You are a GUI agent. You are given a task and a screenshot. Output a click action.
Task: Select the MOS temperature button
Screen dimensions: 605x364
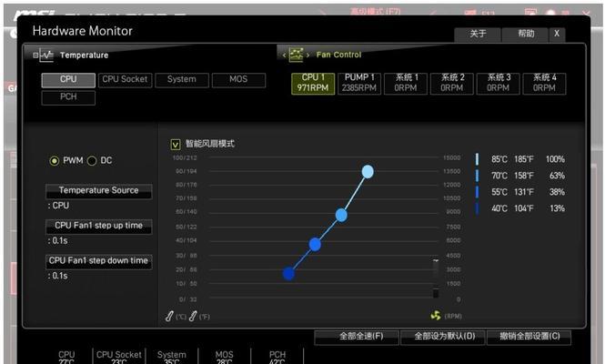[238, 80]
